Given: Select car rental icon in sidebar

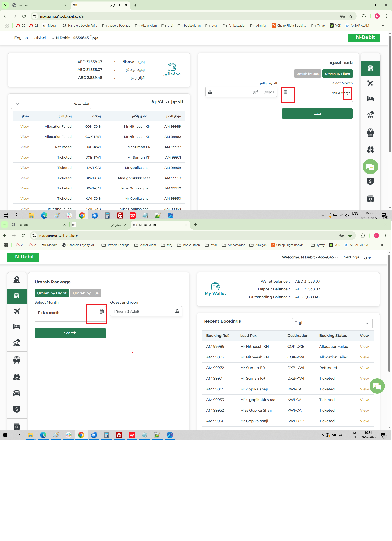Looking at the screenshot, I should point(17,393).
